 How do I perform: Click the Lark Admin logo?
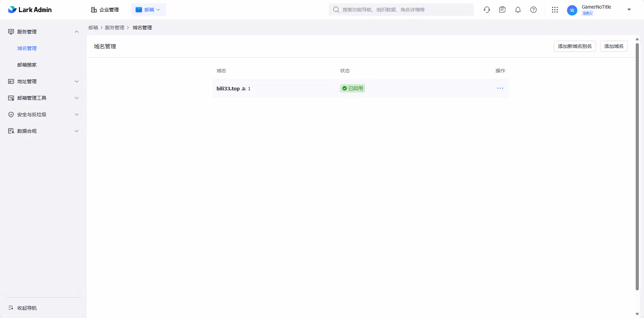[30, 10]
